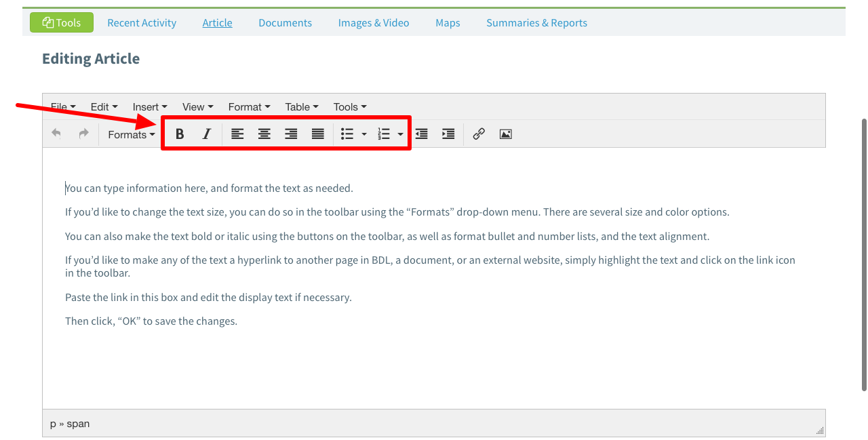Toggle italic text formatting
The height and width of the screenshot is (440, 868).
pos(207,134)
